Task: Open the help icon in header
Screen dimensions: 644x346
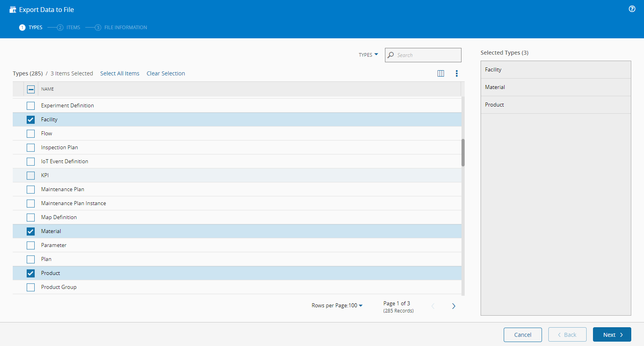Action: tap(632, 9)
